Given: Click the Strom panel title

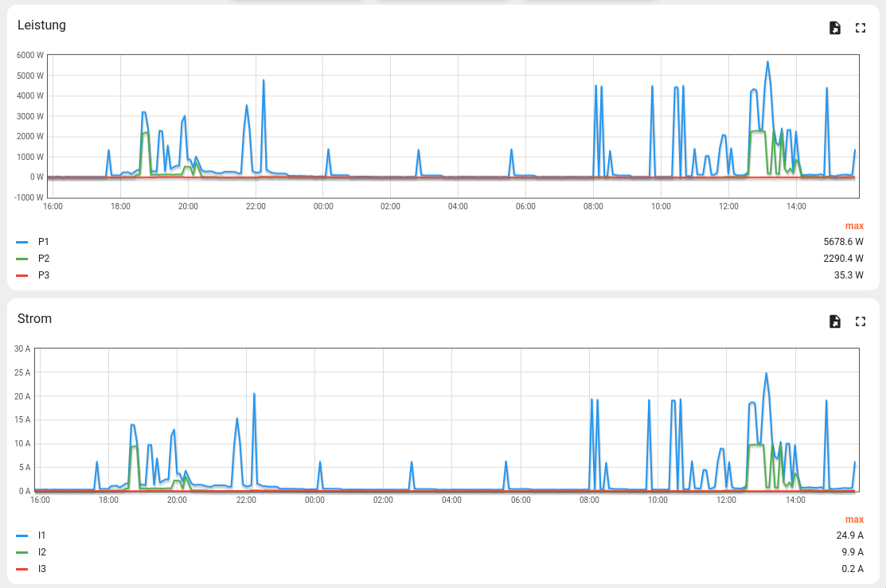Looking at the screenshot, I should pos(34,318).
